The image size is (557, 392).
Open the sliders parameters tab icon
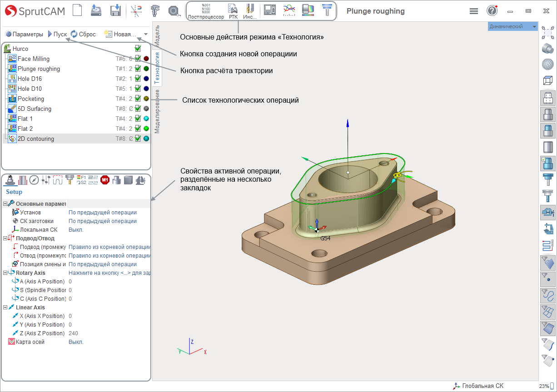pos(46,180)
